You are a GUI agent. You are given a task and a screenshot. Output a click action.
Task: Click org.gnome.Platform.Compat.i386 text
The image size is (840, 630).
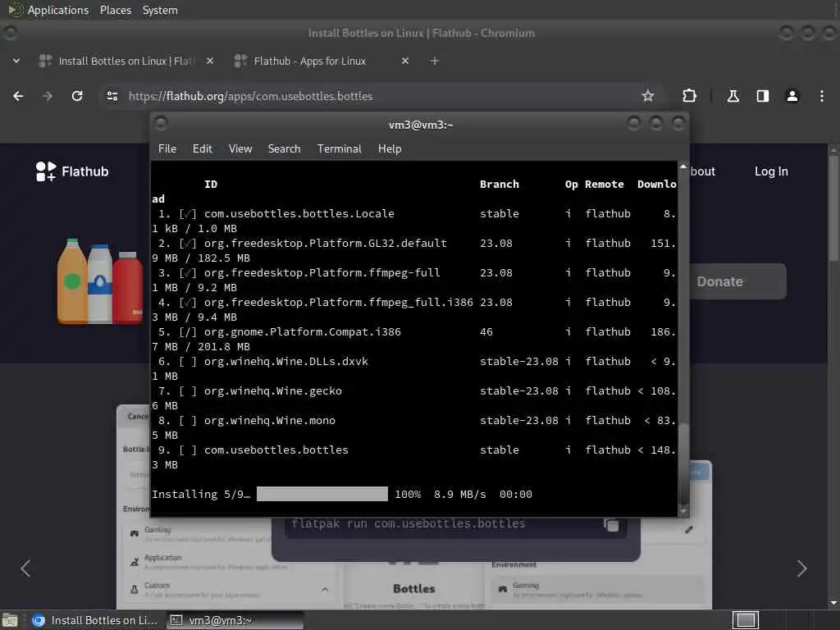[x=302, y=331]
